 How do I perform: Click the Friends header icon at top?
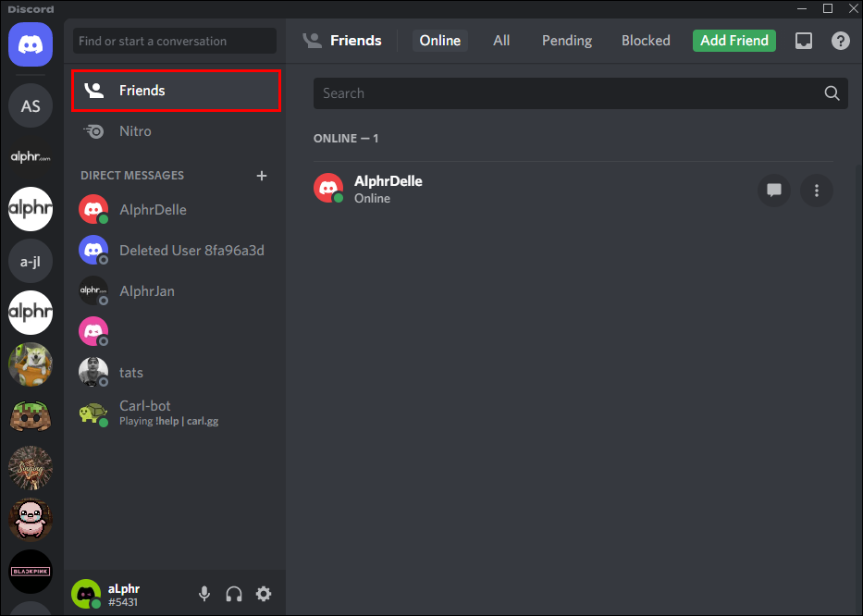[312, 41]
